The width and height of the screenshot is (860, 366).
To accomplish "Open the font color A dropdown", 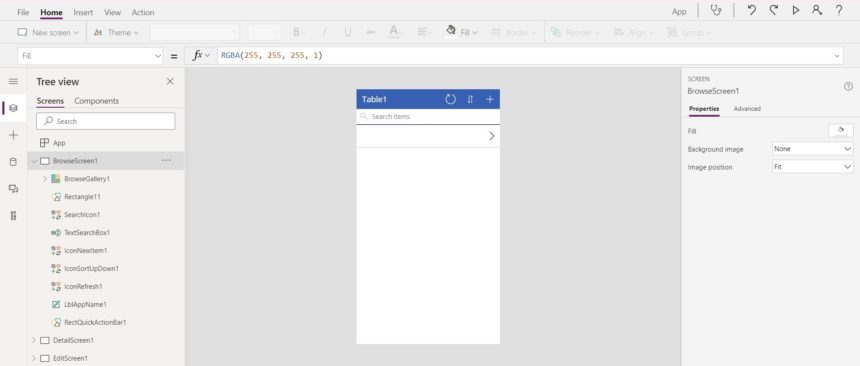I will pos(394,32).
